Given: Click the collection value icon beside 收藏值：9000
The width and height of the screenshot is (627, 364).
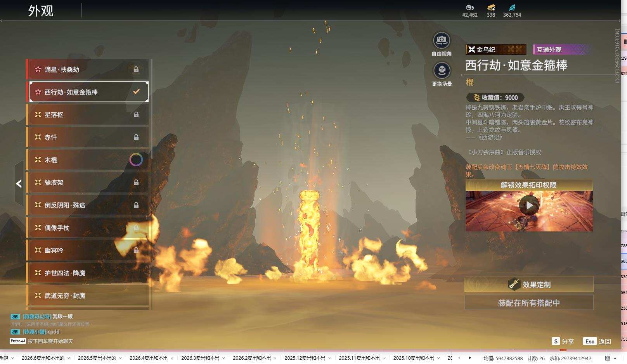Looking at the screenshot, I should click(x=476, y=98).
